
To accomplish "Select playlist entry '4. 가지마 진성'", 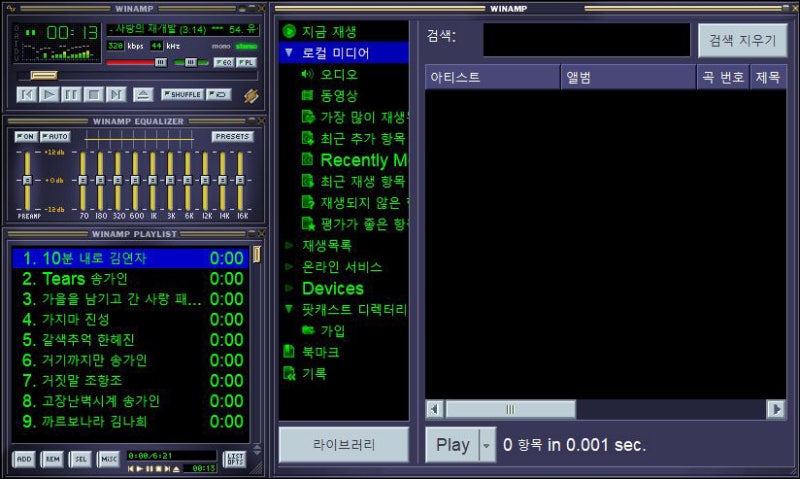I will (131, 319).
